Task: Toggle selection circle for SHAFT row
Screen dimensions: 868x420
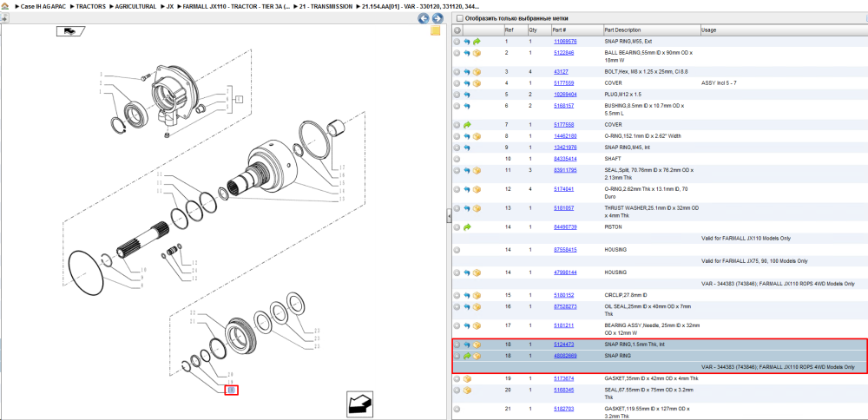Action: tap(457, 159)
